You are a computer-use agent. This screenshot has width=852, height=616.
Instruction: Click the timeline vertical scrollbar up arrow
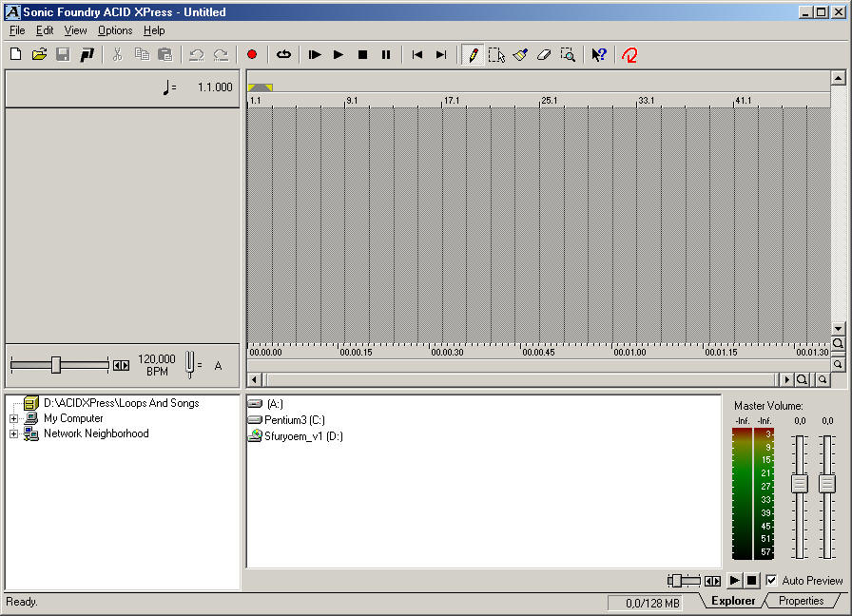838,79
